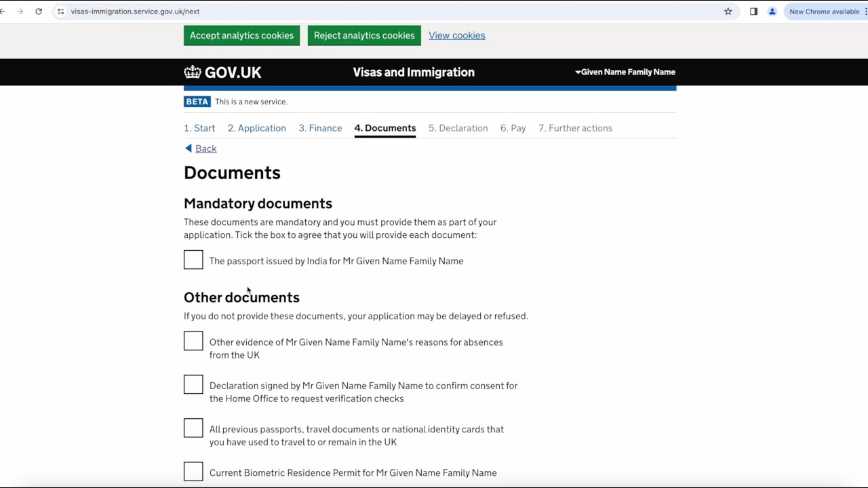
Task: Click the Back link
Action: point(206,148)
